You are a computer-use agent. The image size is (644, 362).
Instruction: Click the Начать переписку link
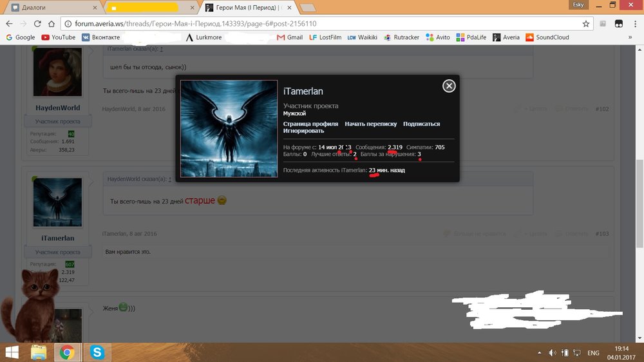tap(370, 124)
